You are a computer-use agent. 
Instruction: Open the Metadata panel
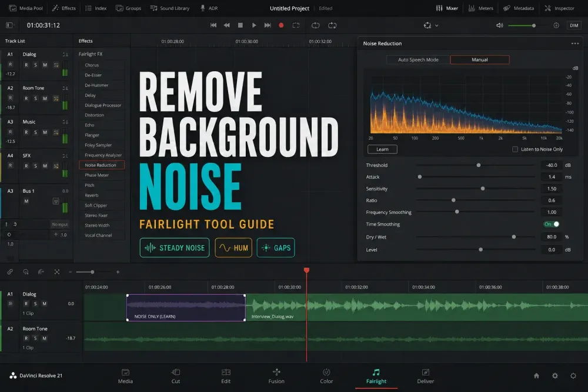(x=519, y=8)
